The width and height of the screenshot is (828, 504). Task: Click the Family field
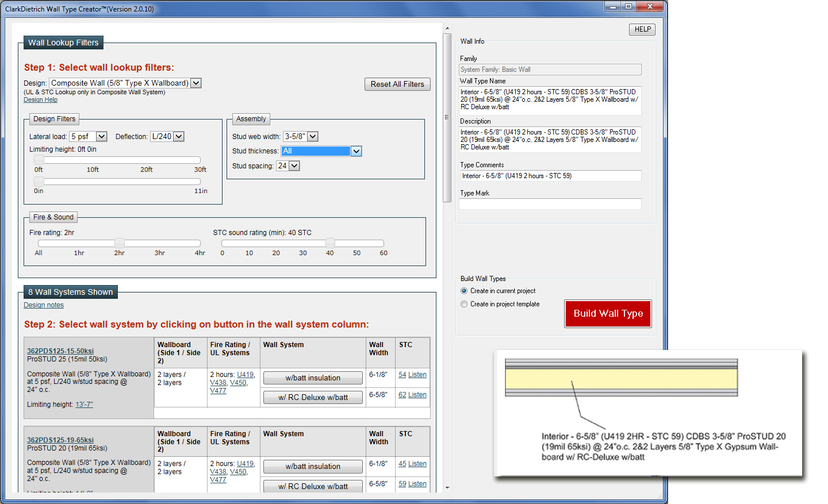(x=550, y=70)
